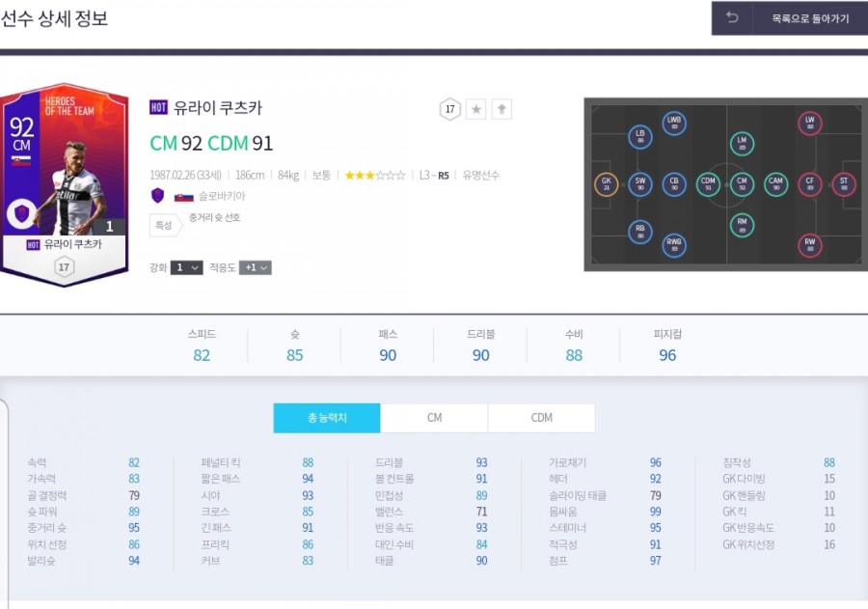Click the 슬로바키아 nationality text
868x609 pixels.
[x=222, y=196]
